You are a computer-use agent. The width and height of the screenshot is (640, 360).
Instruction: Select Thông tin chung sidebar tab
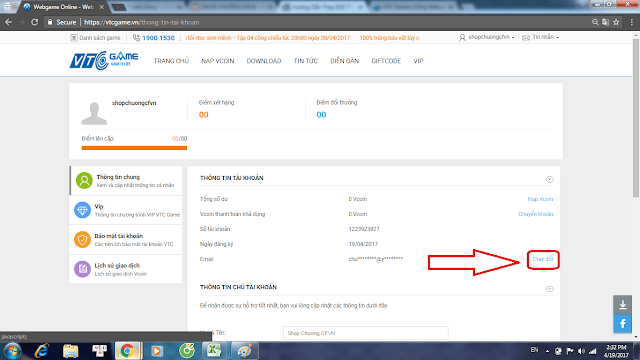126,180
